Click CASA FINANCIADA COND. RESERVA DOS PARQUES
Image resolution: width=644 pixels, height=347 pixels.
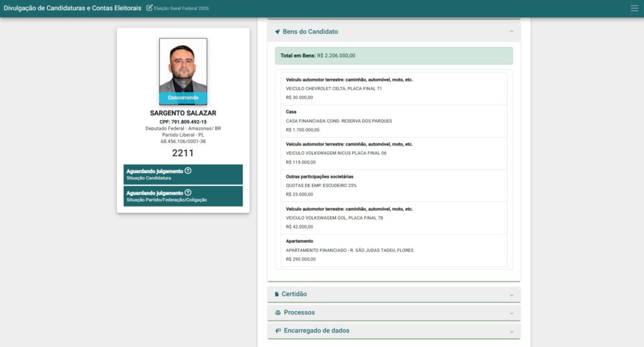coord(339,121)
